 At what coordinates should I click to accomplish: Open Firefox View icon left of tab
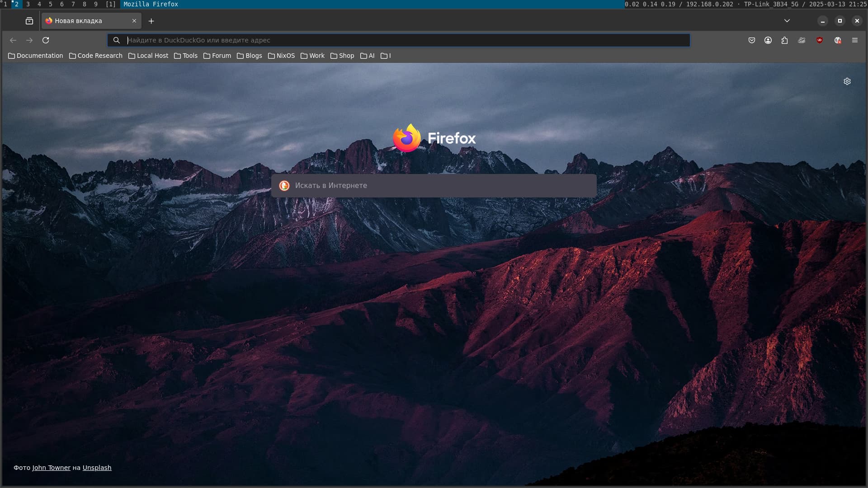[29, 21]
